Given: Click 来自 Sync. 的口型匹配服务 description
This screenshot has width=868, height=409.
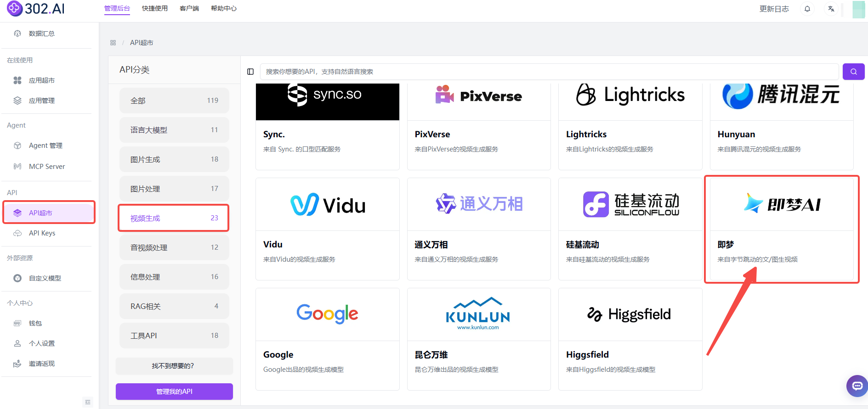Looking at the screenshot, I should click(x=302, y=149).
